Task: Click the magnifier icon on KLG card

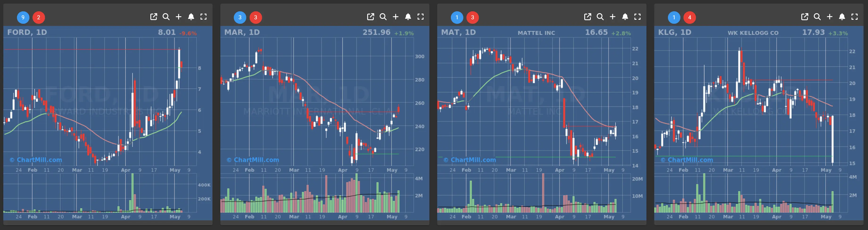Action: point(817,16)
